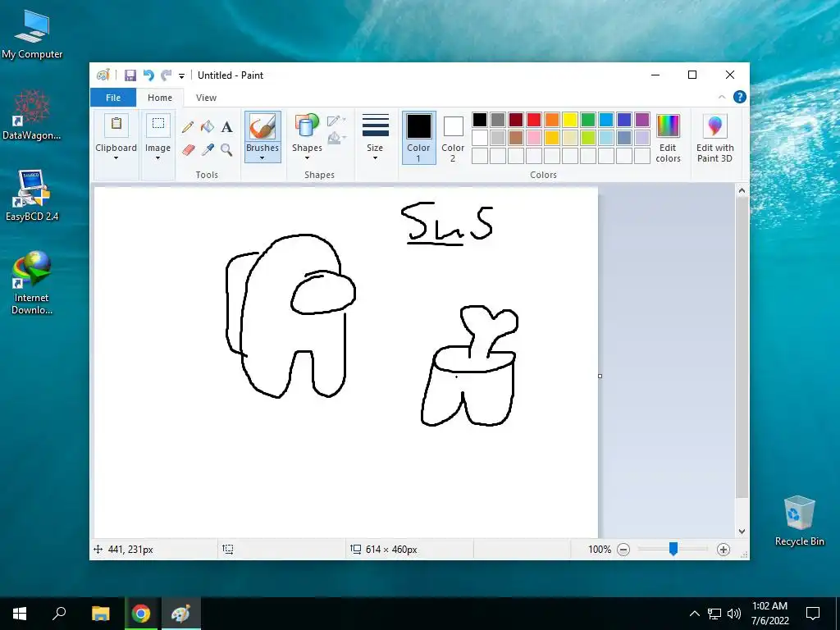Expand the Clipboard dropdown arrow

[116, 158]
